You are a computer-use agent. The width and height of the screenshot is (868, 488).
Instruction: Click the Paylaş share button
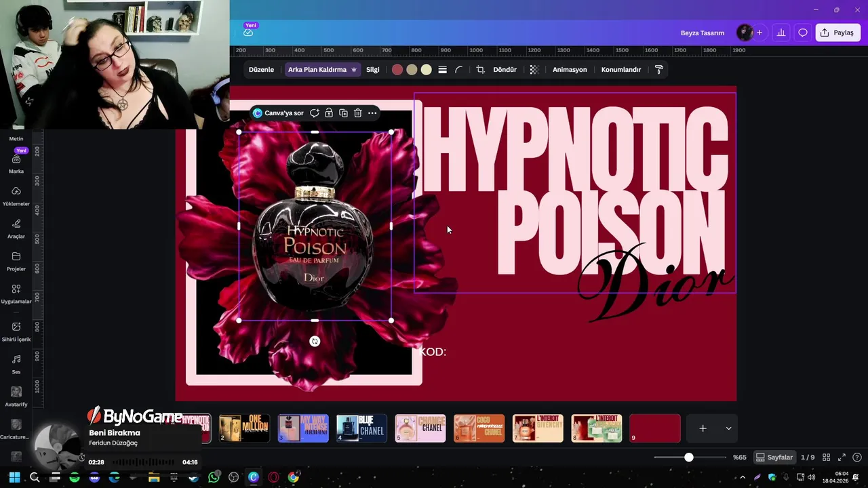pyautogui.click(x=838, y=33)
